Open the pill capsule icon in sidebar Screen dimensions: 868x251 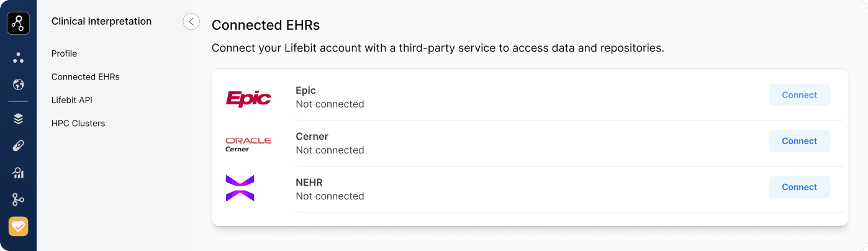18,146
